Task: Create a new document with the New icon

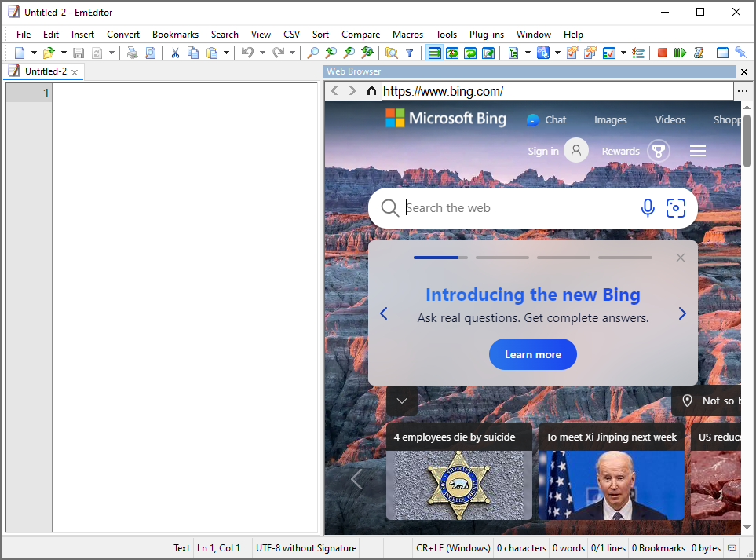Action: tap(20, 53)
